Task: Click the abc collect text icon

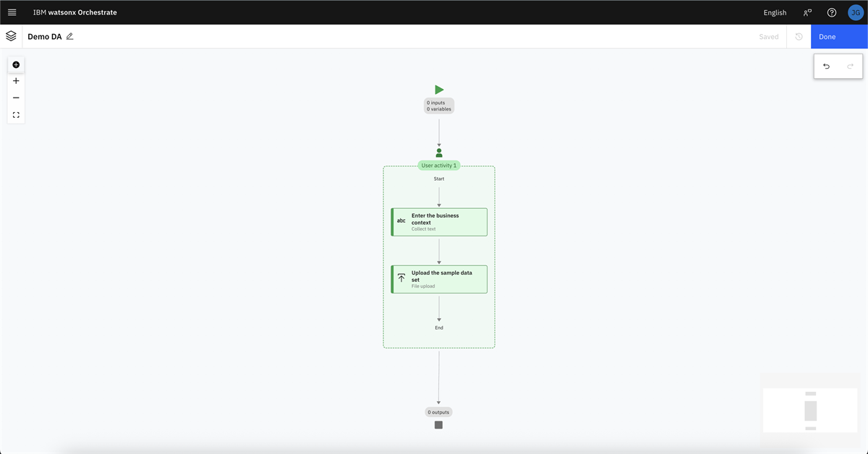Action: 401,220
